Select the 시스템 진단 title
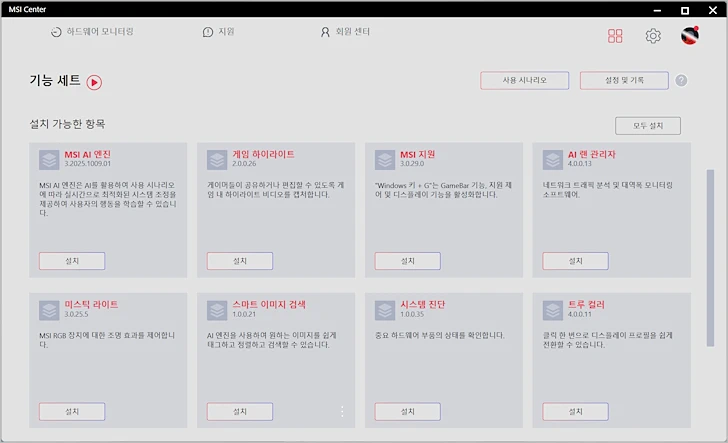Viewport: 728px width, 443px height. pyautogui.click(x=422, y=305)
